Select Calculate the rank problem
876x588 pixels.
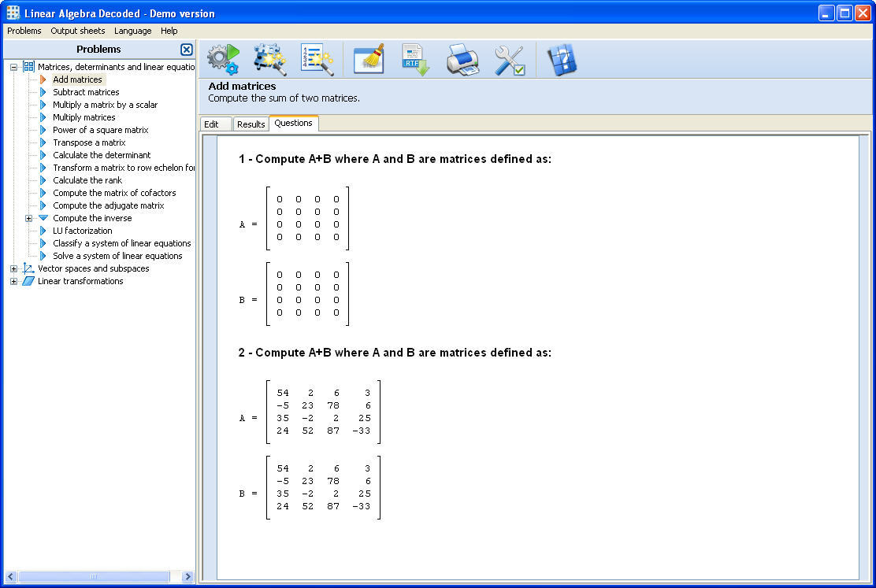[87, 180]
